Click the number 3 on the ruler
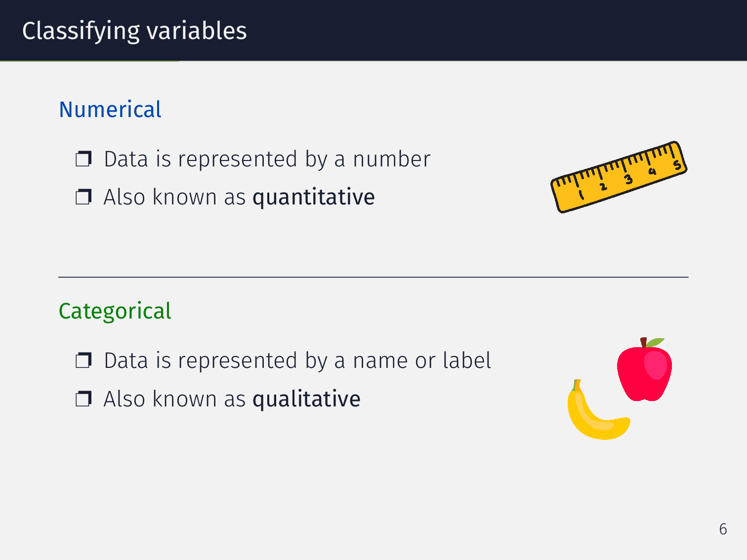Viewport: 747px width, 560px height. [628, 179]
